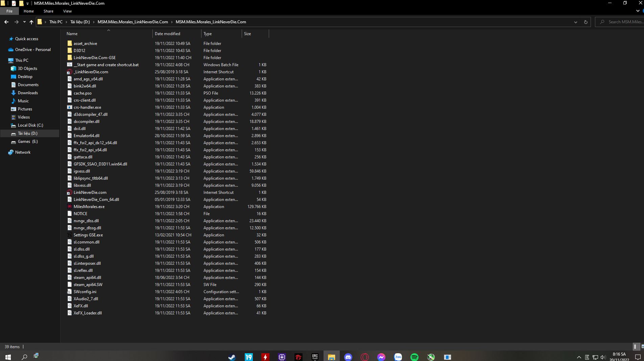Open Discord from the taskbar
Screen dimensions: 644x361
pos(348,357)
